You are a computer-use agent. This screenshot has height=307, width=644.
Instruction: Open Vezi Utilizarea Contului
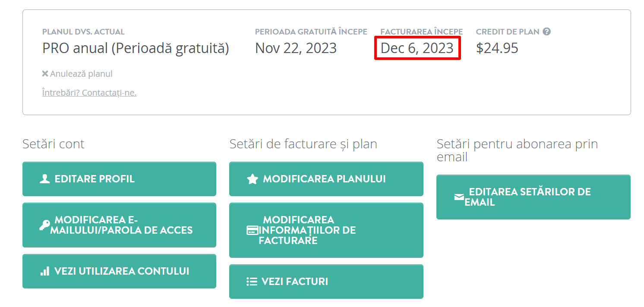[119, 271]
